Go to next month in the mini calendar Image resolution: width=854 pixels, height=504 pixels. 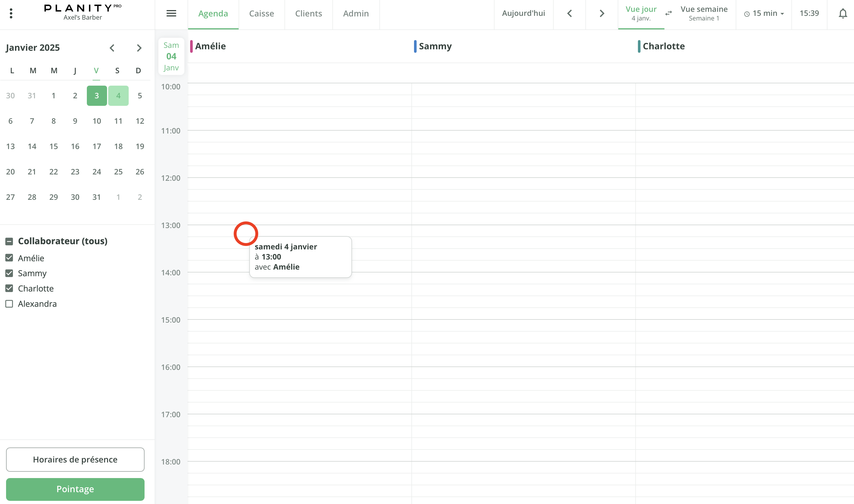pos(139,48)
